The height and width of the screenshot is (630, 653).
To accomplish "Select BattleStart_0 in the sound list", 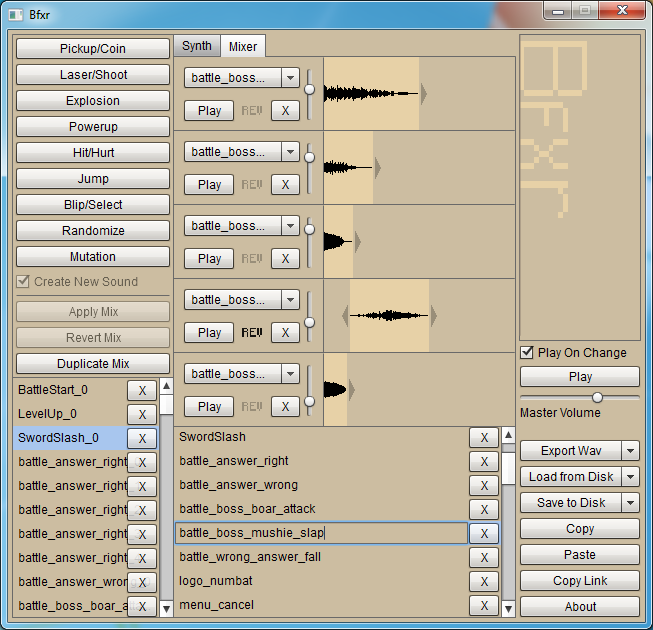I will tap(70, 390).
